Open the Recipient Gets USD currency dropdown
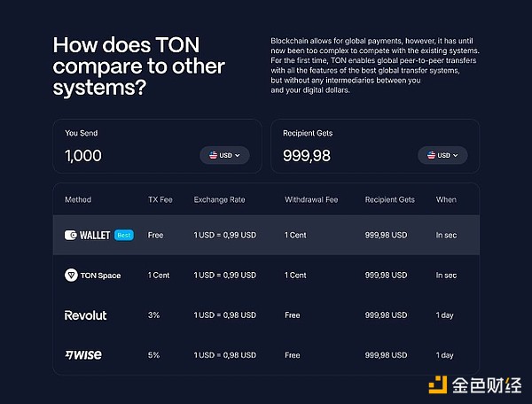The height and width of the screenshot is (404, 532). click(x=443, y=155)
